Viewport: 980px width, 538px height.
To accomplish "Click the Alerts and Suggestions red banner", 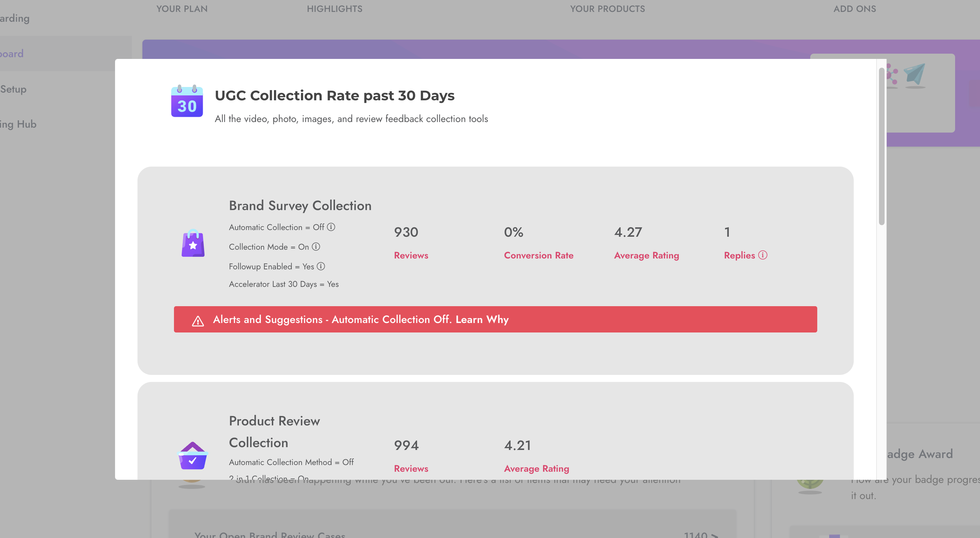I will point(495,319).
